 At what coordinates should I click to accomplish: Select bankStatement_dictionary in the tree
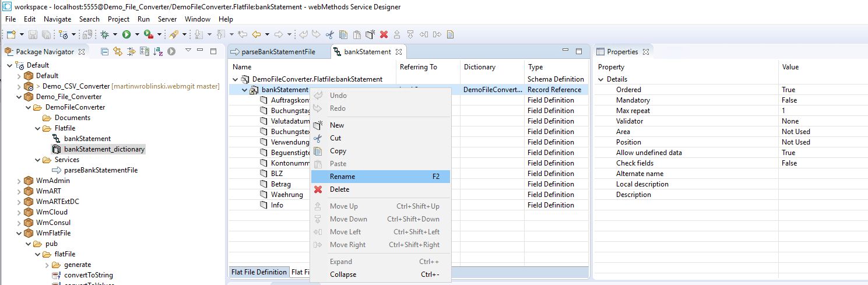(104, 149)
